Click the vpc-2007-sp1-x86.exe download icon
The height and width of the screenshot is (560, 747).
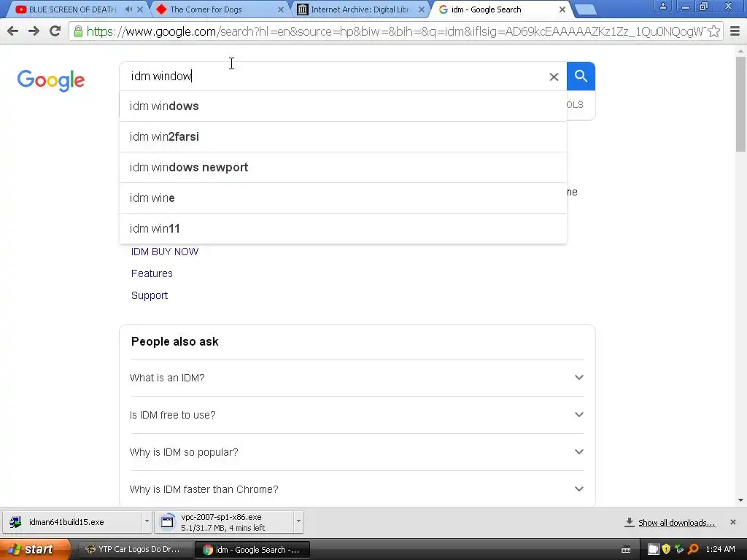click(167, 522)
